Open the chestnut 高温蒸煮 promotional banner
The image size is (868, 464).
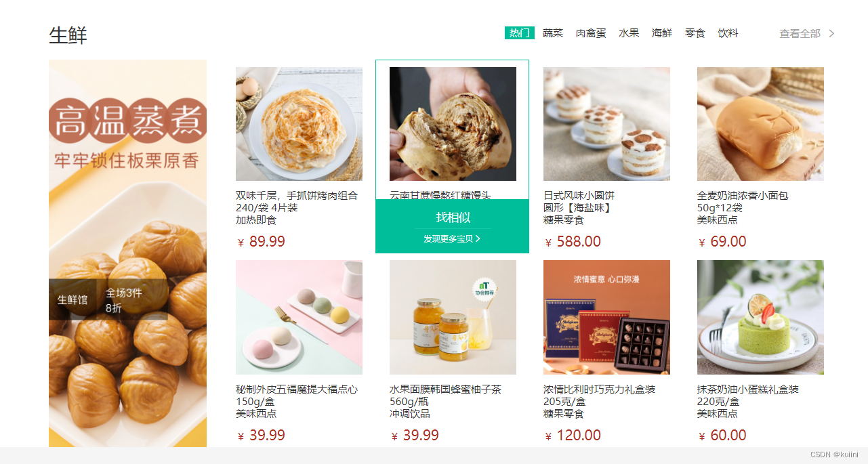(x=127, y=253)
